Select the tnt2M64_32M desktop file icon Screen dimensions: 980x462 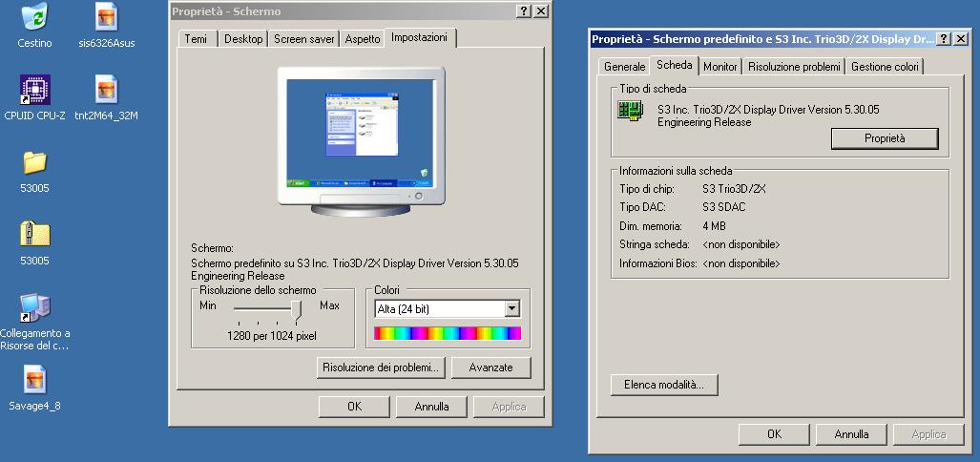[106, 90]
